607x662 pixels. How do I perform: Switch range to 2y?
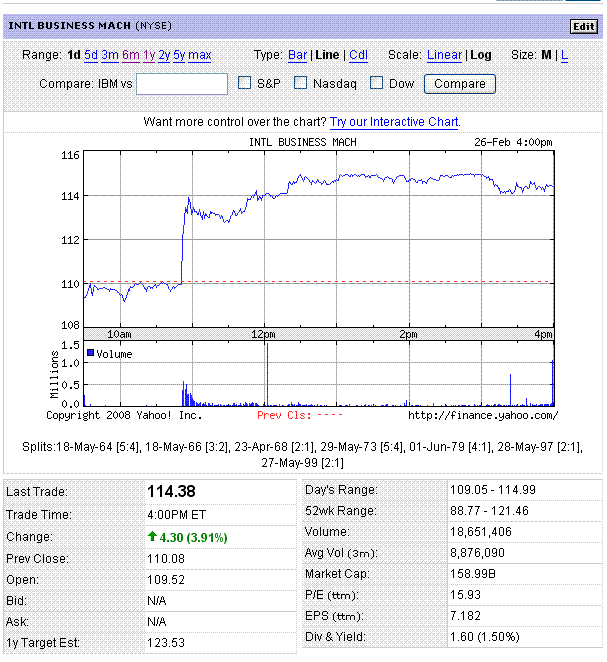tap(164, 55)
